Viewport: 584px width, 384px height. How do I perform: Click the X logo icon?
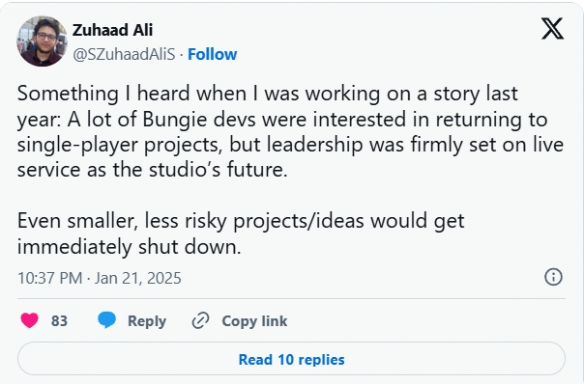point(552,29)
